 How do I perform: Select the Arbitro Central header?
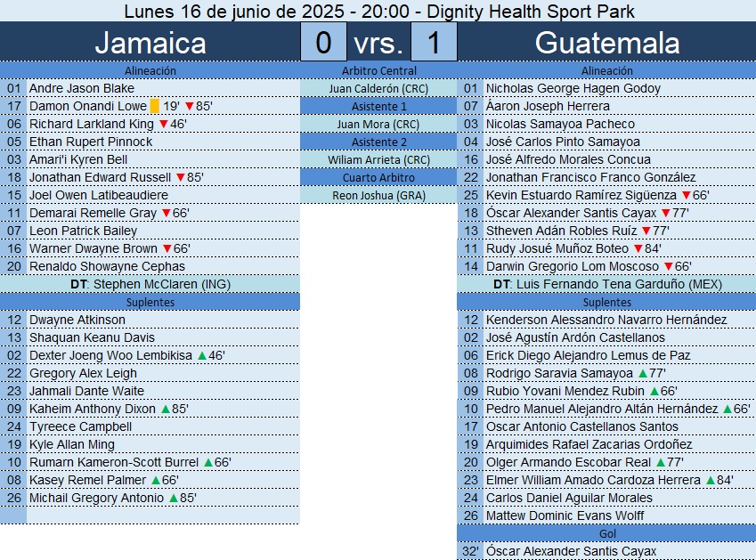click(x=378, y=71)
